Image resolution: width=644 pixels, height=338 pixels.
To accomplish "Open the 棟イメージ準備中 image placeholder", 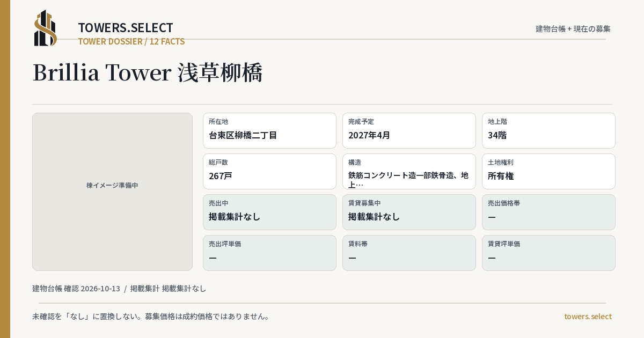I will [x=112, y=192].
